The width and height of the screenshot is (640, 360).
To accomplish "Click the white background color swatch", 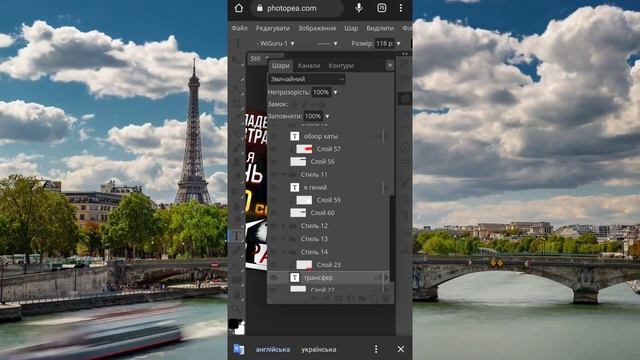I will 240,329.
